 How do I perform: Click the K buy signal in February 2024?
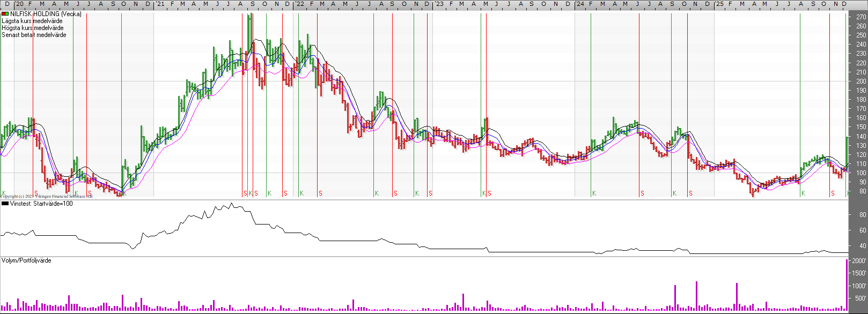pyautogui.click(x=594, y=193)
